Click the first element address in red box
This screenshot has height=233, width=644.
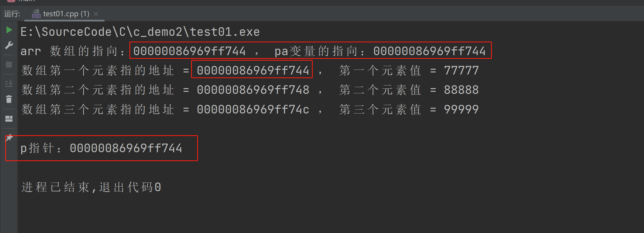click(253, 70)
